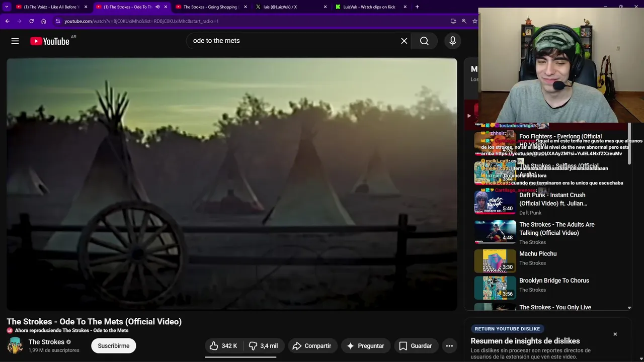Dislike the video (3,4 mil)

click(x=263, y=346)
